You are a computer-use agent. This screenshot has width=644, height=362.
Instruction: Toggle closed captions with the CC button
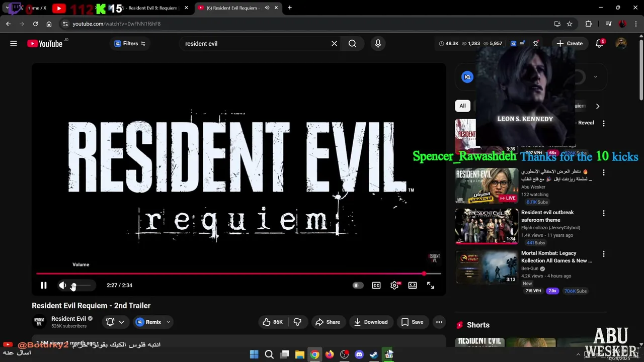coord(376,286)
